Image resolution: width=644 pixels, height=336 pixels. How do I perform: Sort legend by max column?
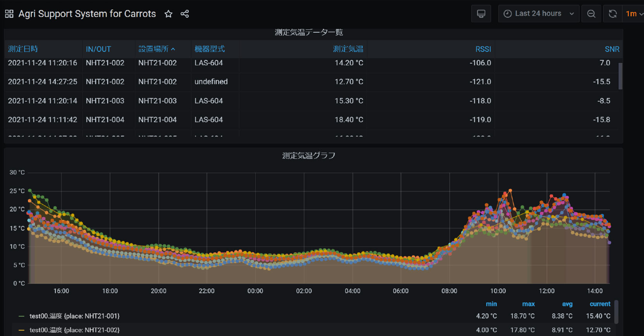[529, 304]
